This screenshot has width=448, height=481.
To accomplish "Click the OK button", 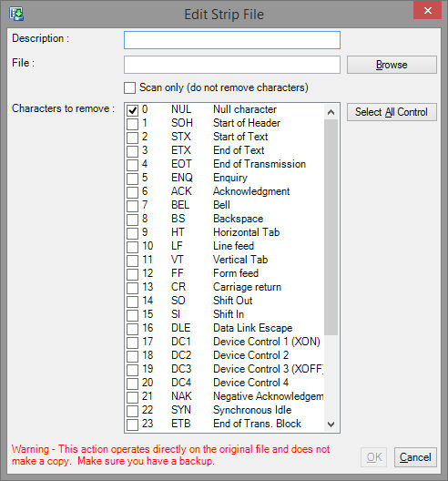I will pyautogui.click(x=374, y=457).
